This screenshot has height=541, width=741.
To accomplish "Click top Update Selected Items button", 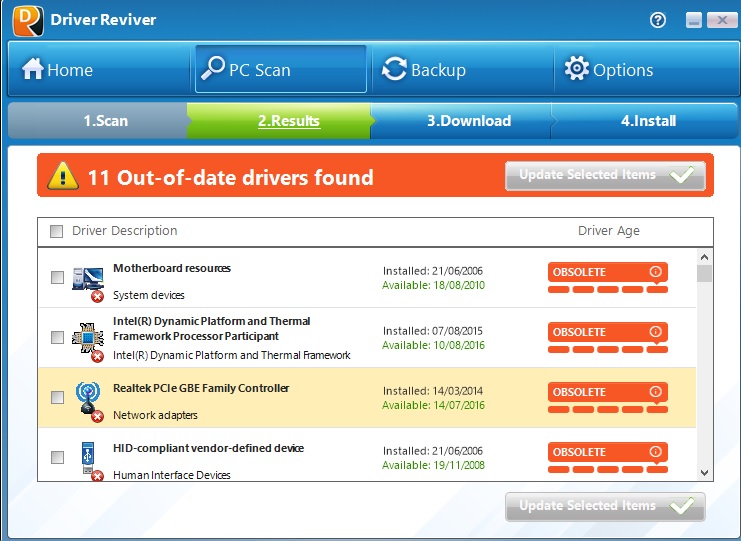I will click(x=605, y=176).
